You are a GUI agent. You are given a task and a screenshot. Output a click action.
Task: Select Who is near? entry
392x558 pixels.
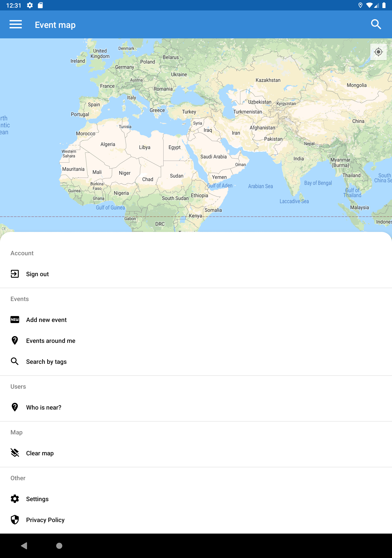pyautogui.click(x=44, y=407)
